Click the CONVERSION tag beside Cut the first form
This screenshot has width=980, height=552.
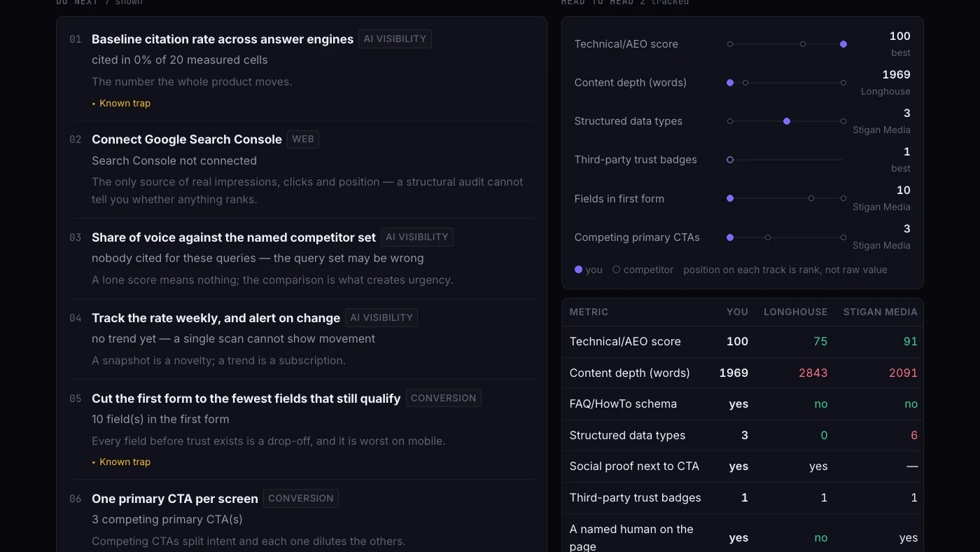tap(443, 398)
